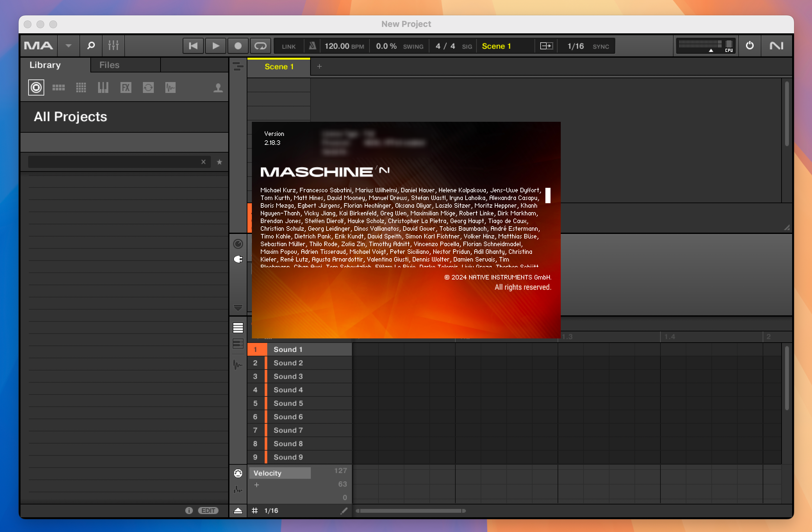Select the Groups browser type icon

(x=58, y=88)
